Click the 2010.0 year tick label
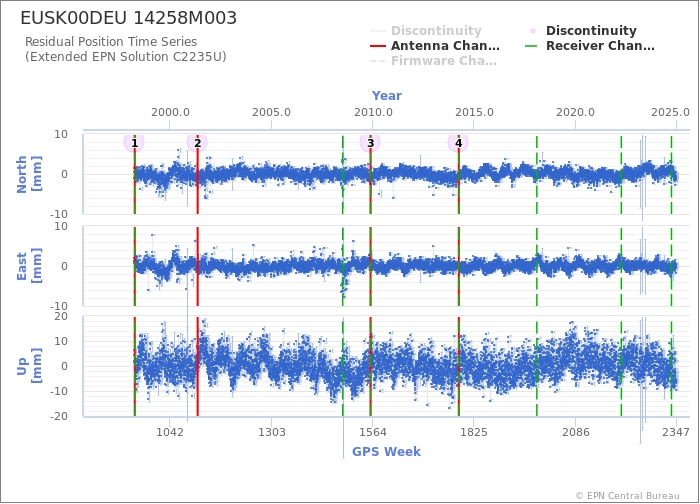This screenshot has height=504, width=700. tap(373, 112)
